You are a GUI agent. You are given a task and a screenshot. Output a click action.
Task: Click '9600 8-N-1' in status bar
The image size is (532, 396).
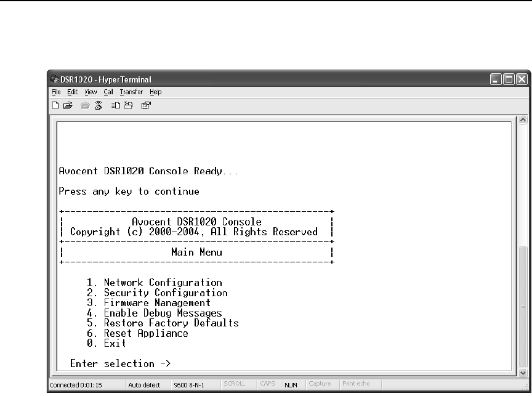189,385
